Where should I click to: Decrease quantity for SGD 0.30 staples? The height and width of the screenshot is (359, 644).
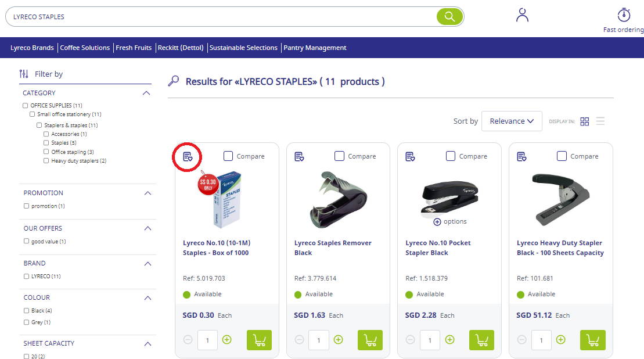[x=188, y=340]
